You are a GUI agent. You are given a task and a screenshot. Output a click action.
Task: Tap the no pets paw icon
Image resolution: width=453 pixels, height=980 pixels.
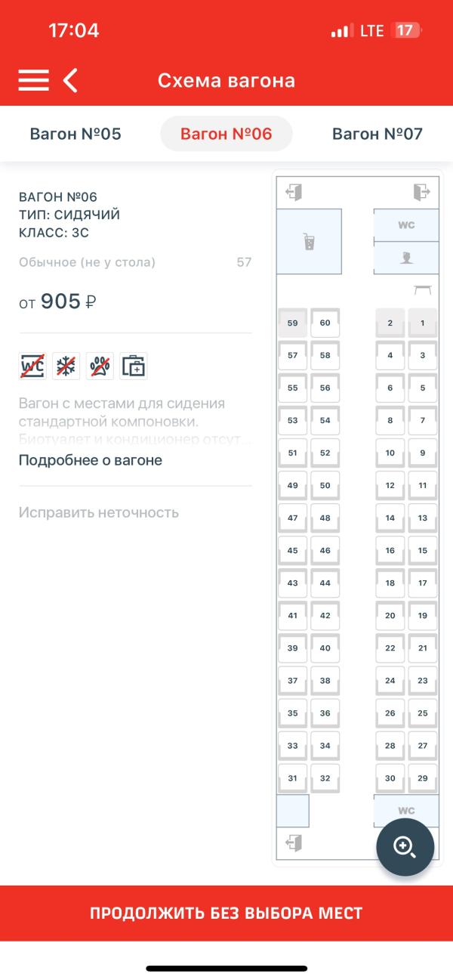click(100, 366)
